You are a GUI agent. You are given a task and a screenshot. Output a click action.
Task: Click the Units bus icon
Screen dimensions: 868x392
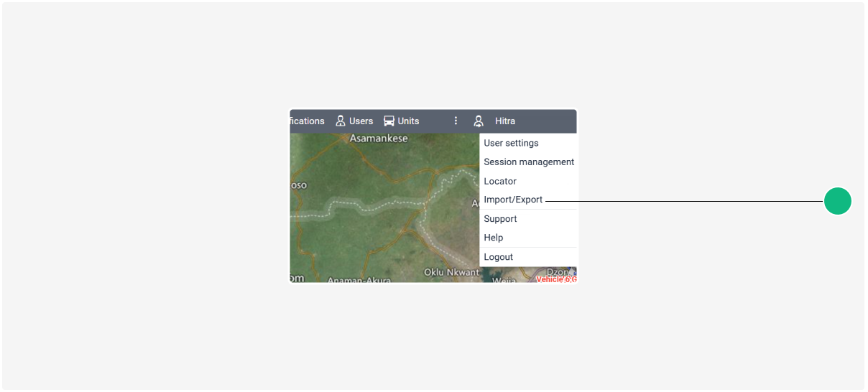389,121
